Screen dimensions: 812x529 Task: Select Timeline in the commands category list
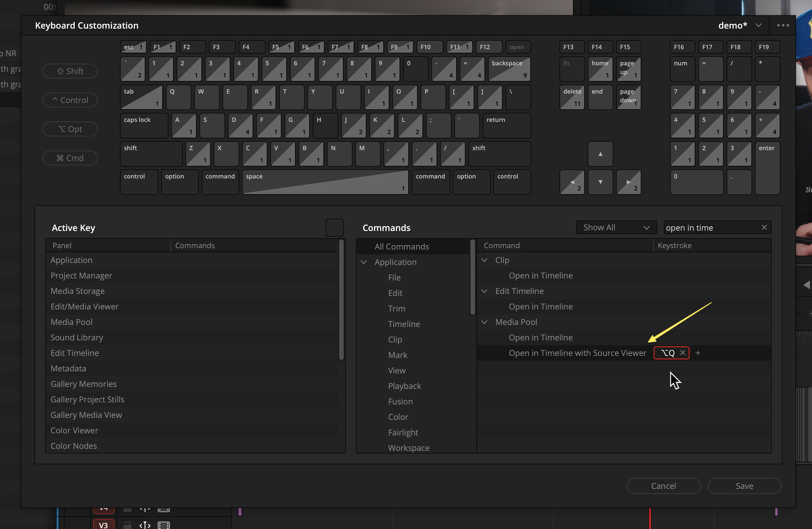(x=404, y=324)
